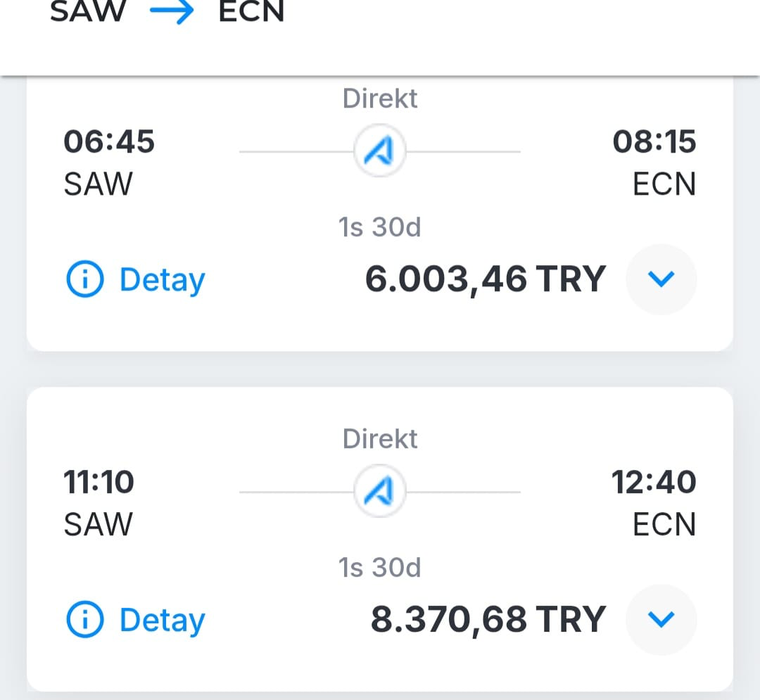Click the blue route arrow in the header
This screenshot has width=760, height=700.
point(172,13)
